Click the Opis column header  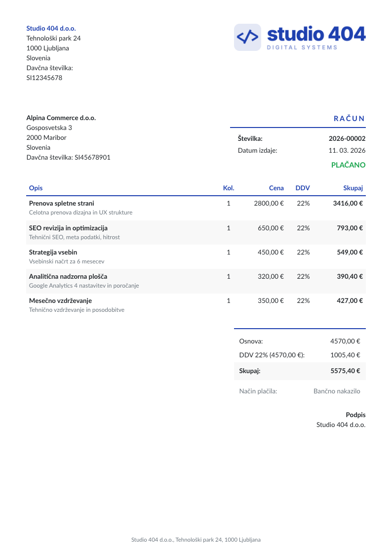pyautogui.click(x=36, y=188)
